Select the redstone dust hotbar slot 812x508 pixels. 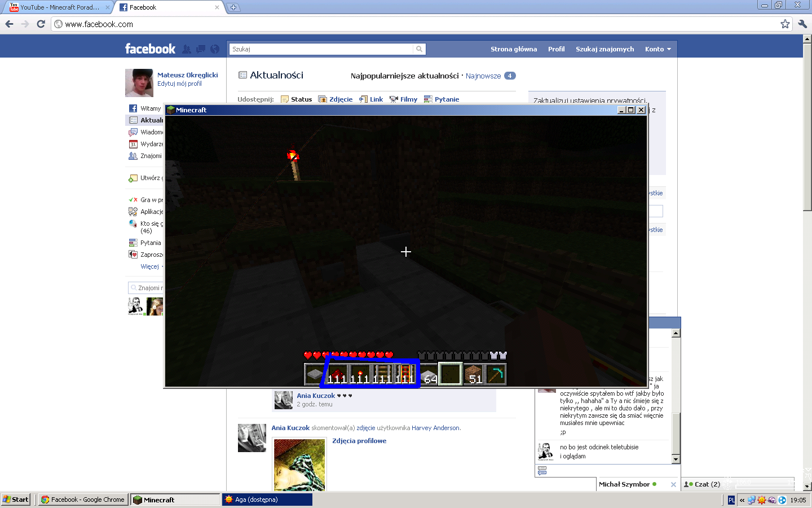pyautogui.click(x=337, y=375)
